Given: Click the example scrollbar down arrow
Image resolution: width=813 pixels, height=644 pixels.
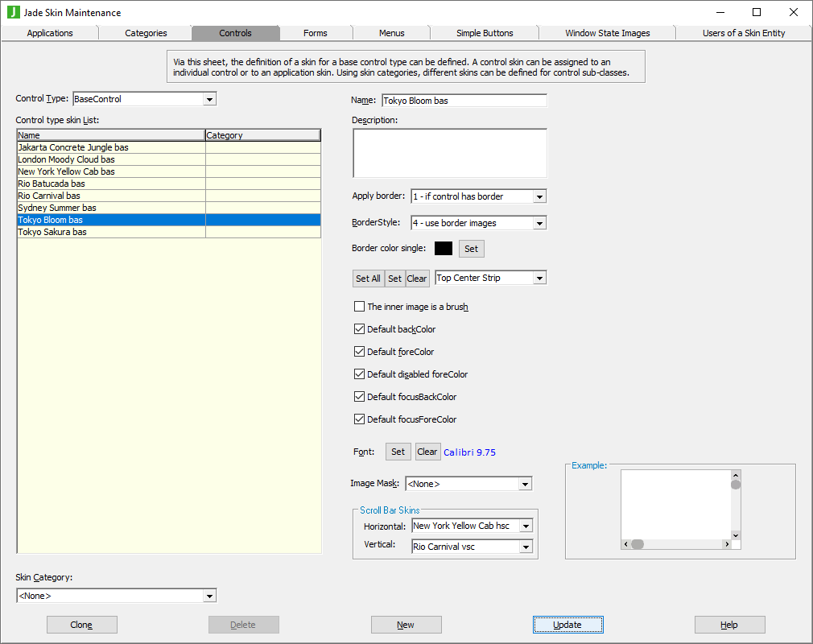Looking at the screenshot, I should tap(735, 534).
